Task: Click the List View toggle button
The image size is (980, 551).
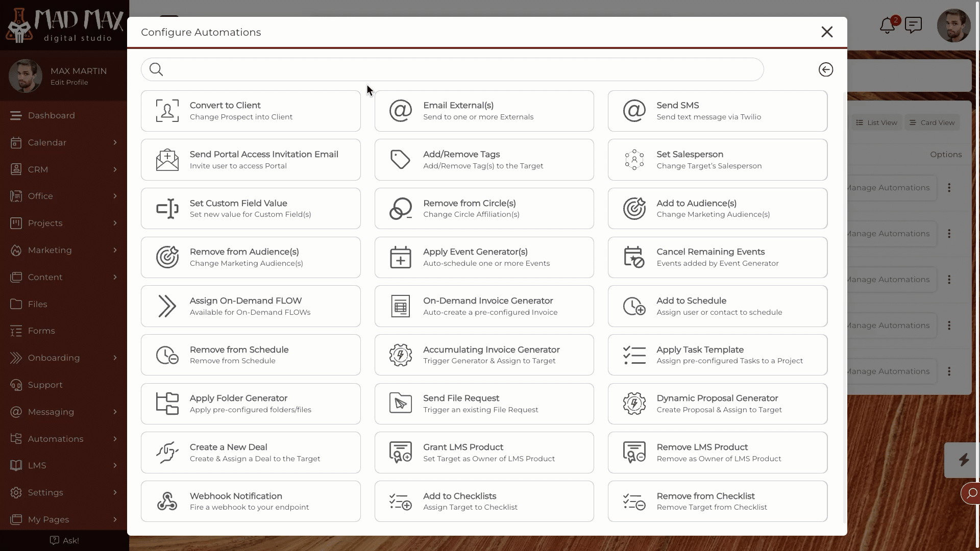Action: tap(876, 122)
